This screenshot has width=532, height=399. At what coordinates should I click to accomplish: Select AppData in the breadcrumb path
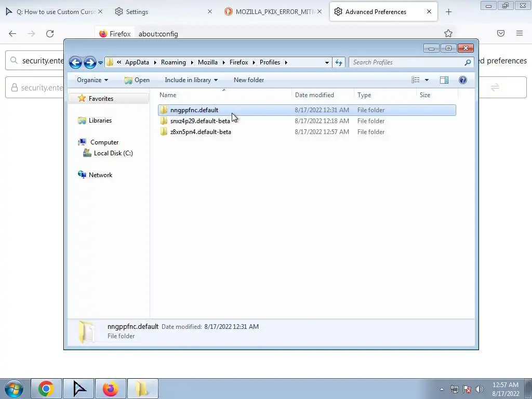[137, 62]
